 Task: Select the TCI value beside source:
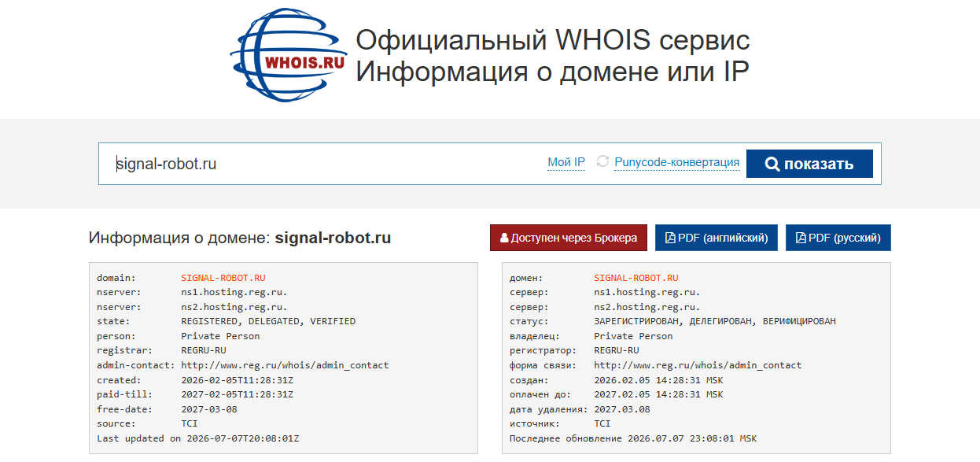[x=190, y=423]
